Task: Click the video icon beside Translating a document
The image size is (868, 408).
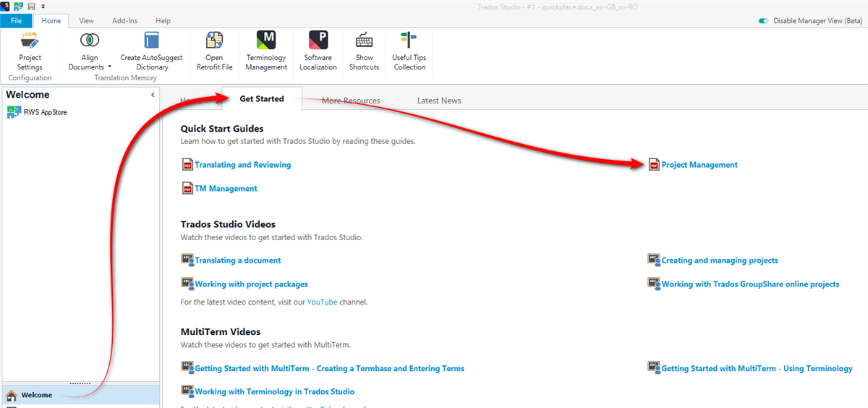Action: pyautogui.click(x=187, y=260)
